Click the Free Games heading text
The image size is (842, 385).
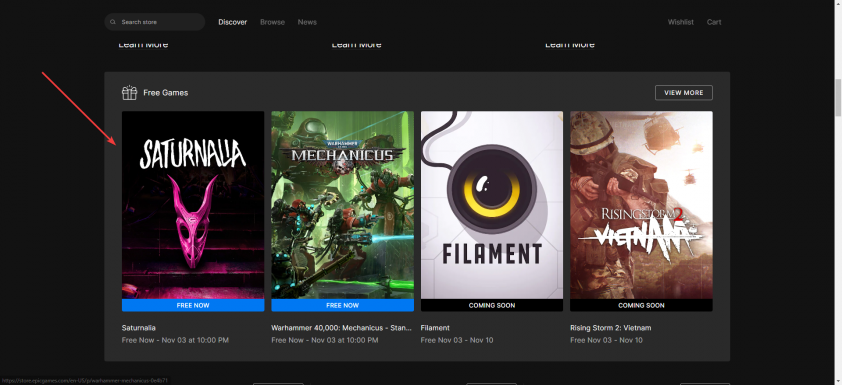[x=165, y=92]
